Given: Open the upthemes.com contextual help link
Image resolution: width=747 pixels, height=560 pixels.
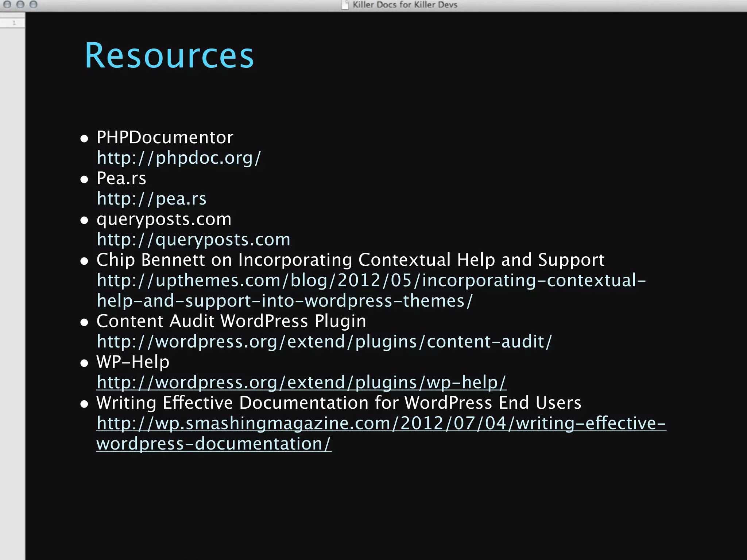Looking at the screenshot, I should coord(371,291).
